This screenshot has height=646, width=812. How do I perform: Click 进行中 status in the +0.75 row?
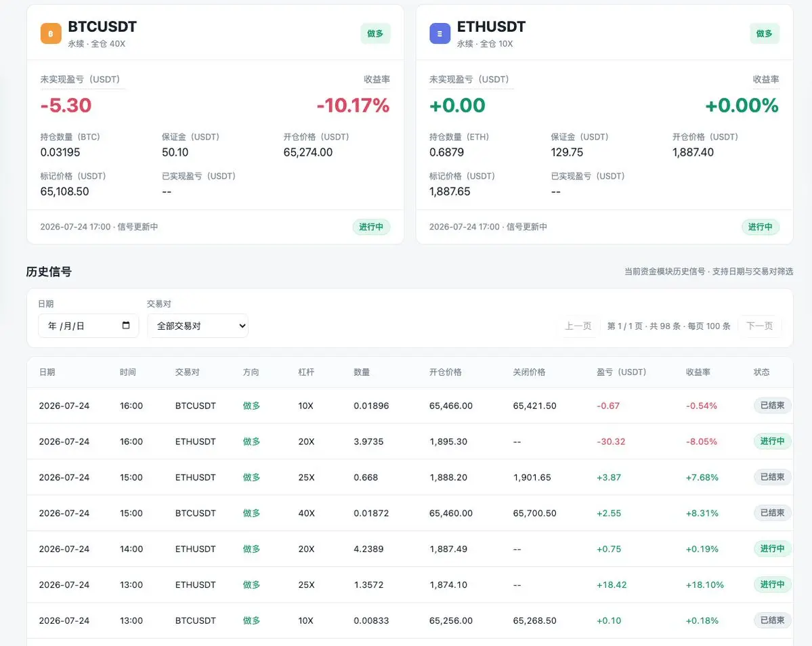click(772, 548)
